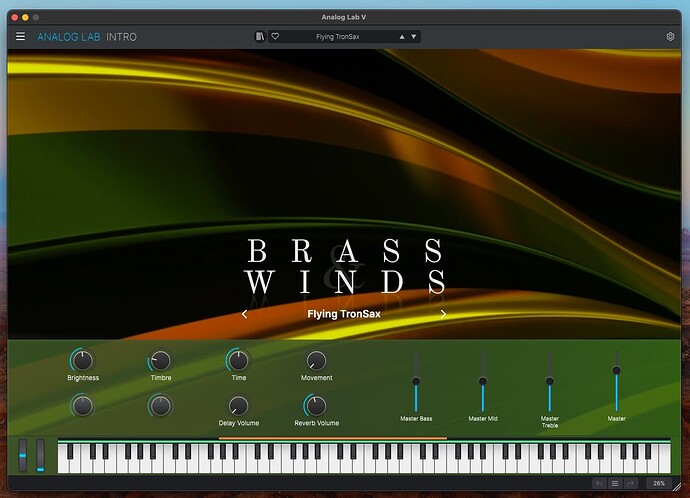Open the gear settings panel

[x=670, y=37]
